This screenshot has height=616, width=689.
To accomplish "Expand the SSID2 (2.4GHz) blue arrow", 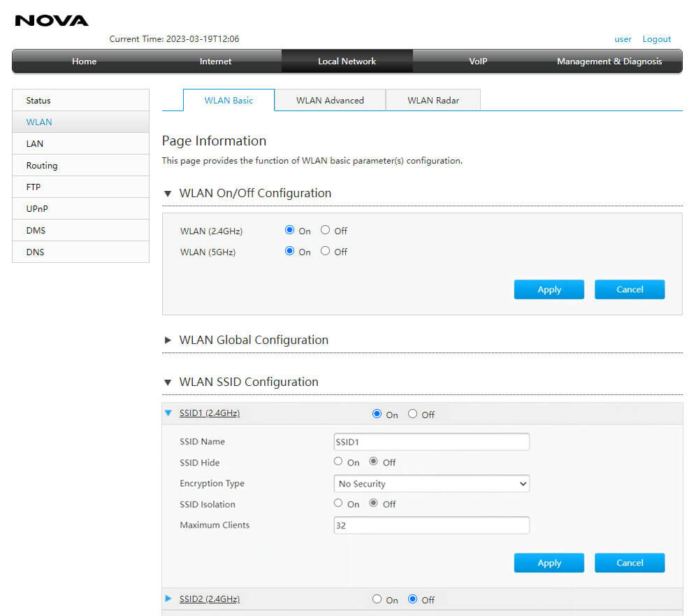I will pyautogui.click(x=168, y=599).
